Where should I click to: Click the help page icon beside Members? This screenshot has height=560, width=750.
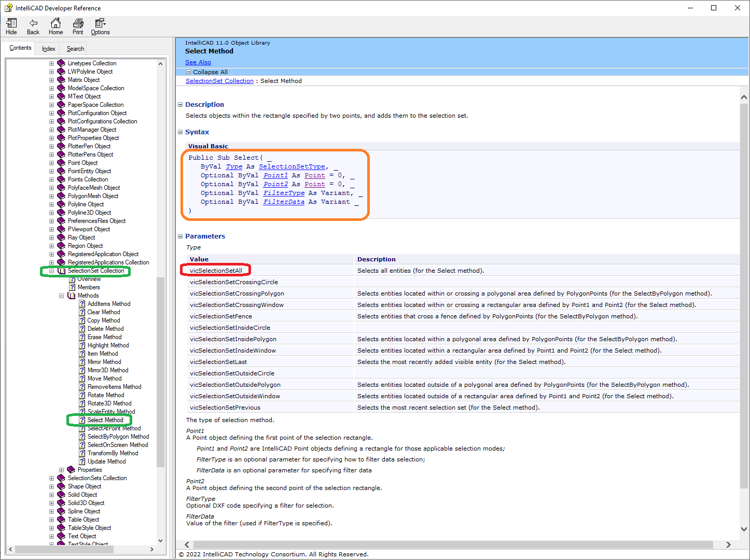point(72,287)
